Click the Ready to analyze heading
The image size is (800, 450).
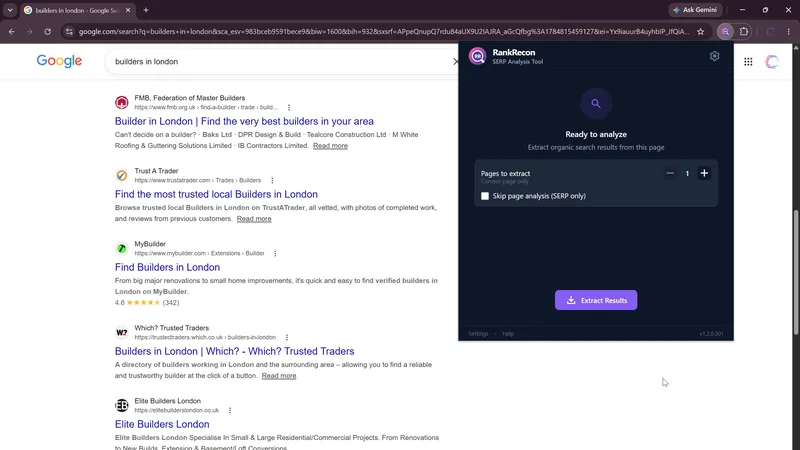pyautogui.click(x=596, y=135)
